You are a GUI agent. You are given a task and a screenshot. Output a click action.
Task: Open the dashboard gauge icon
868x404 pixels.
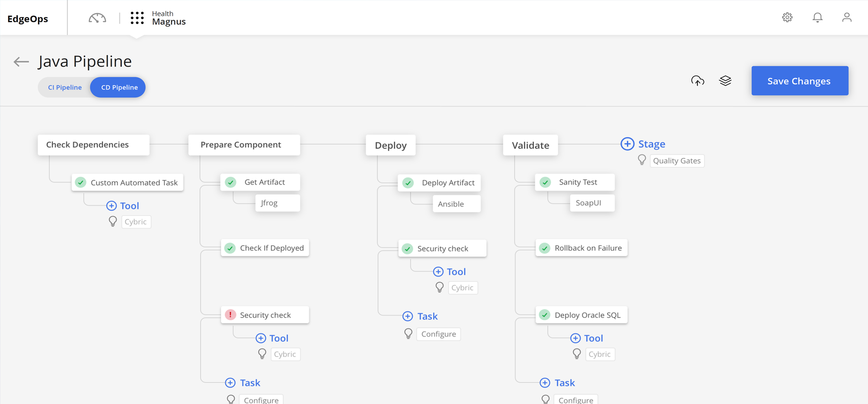(97, 18)
